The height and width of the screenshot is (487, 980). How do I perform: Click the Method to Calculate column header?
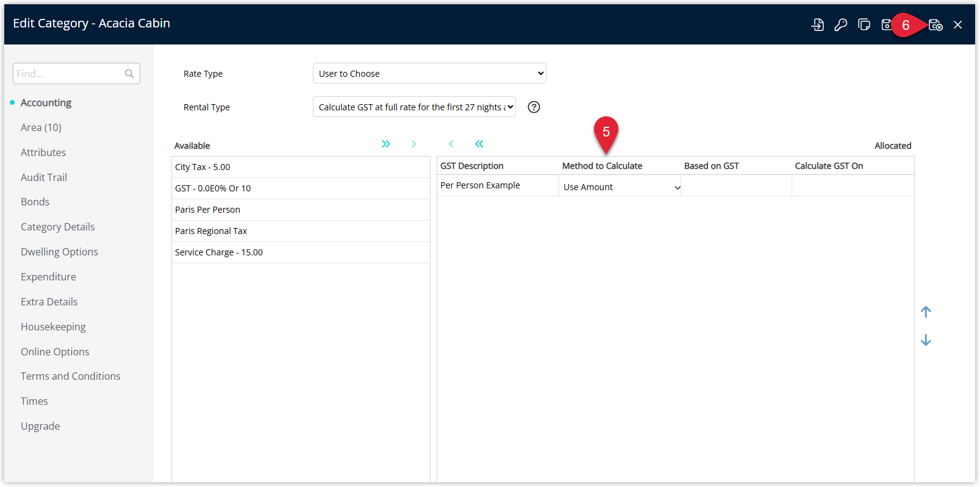point(602,166)
